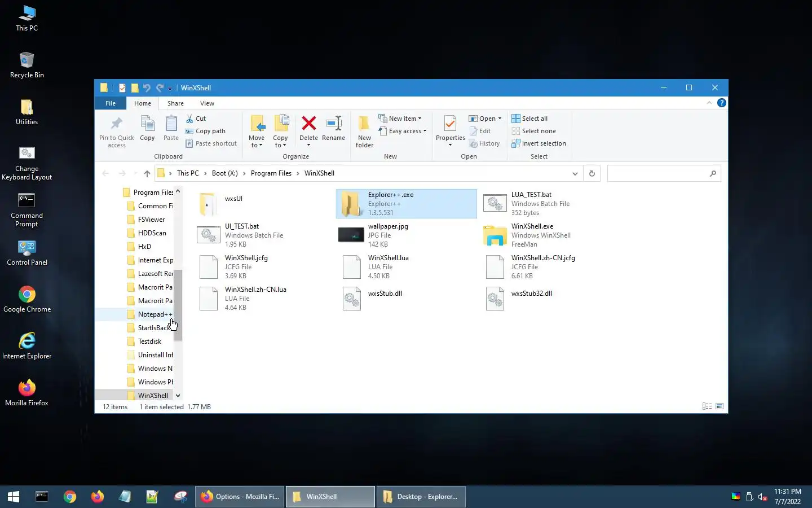The height and width of the screenshot is (508, 812).
Task: Switch to Options - Mozilla Firefox taskbar button
Action: click(x=240, y=497)
